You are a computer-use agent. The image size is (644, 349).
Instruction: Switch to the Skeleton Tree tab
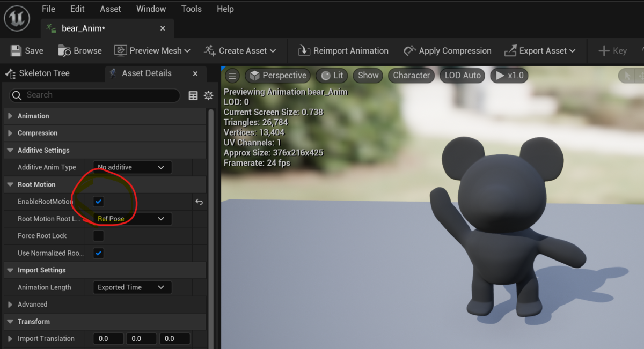pyautogui.click(x=38, y=73)
